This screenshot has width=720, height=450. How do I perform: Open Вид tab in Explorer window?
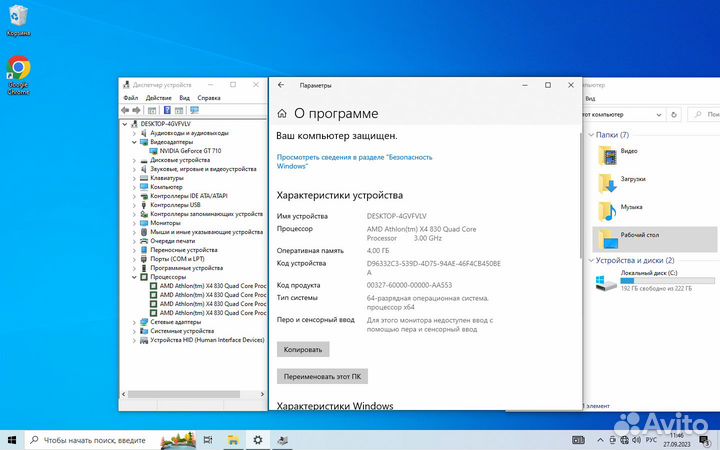click(x=591, y=98)
